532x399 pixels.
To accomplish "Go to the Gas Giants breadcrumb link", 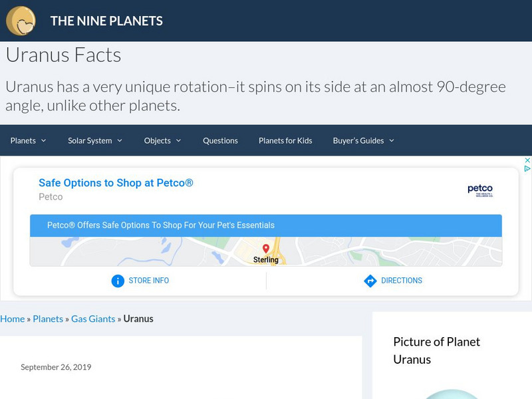I will point(93,319).
